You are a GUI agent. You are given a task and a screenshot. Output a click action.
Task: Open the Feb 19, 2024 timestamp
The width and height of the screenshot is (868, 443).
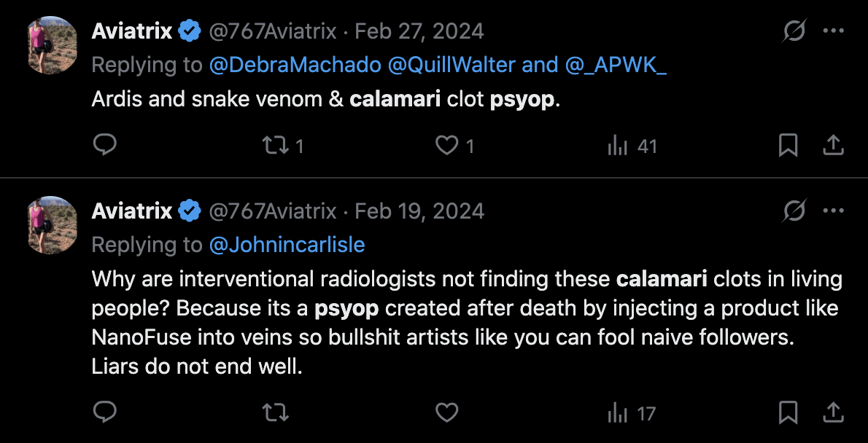(x=419, y=211)
